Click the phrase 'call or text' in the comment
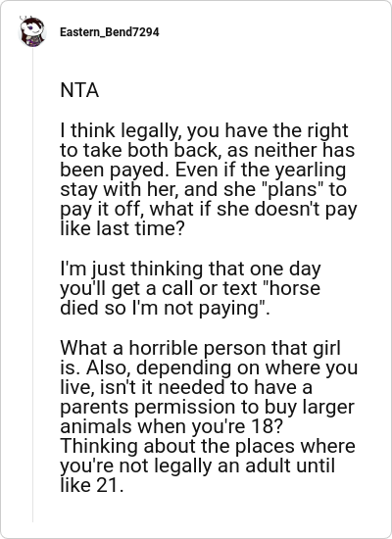The image size is (392, 539). tap(209, 288)
